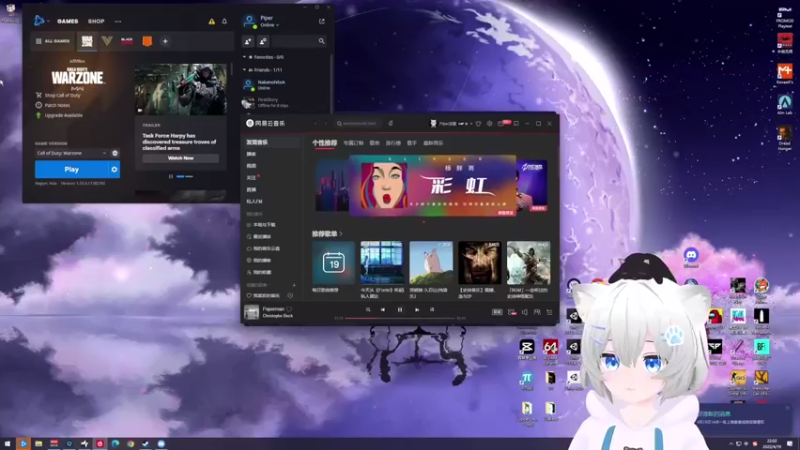The width and height of the screenshot is (800, 450).
Task: Open Paperman album art in player bar
Action: (252, 312)
